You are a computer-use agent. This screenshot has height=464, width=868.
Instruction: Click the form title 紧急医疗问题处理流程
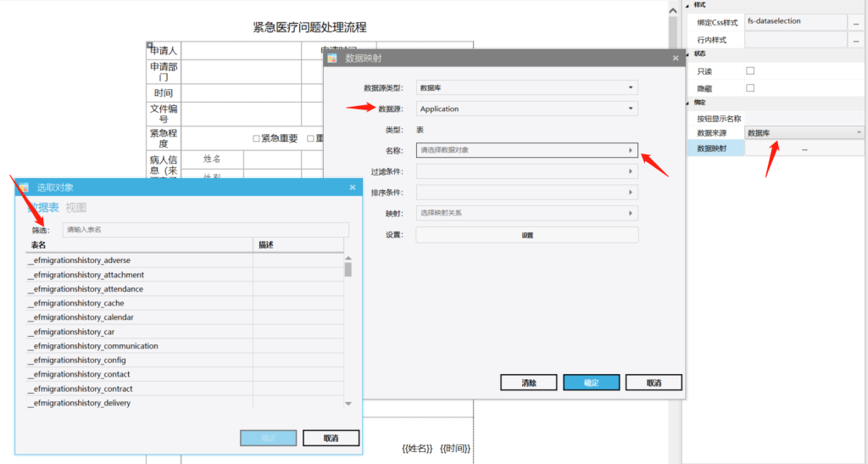tap(309, 27)
